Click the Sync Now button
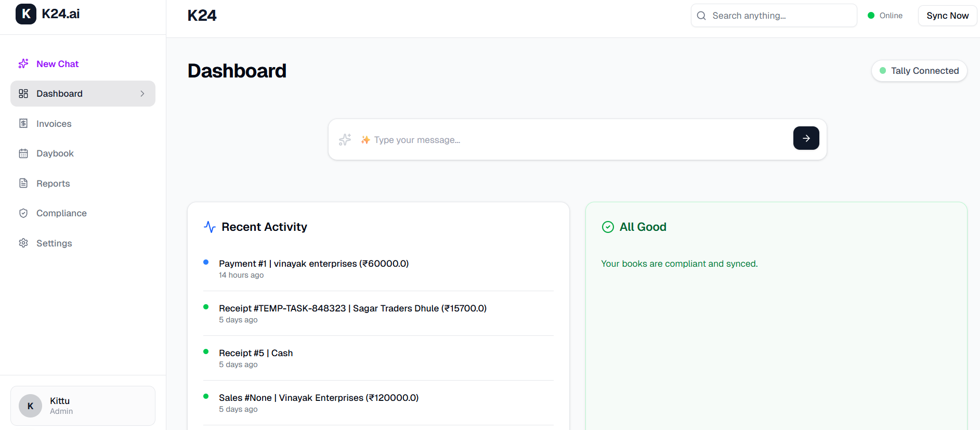Screen dimensions: 980x430 947,16
